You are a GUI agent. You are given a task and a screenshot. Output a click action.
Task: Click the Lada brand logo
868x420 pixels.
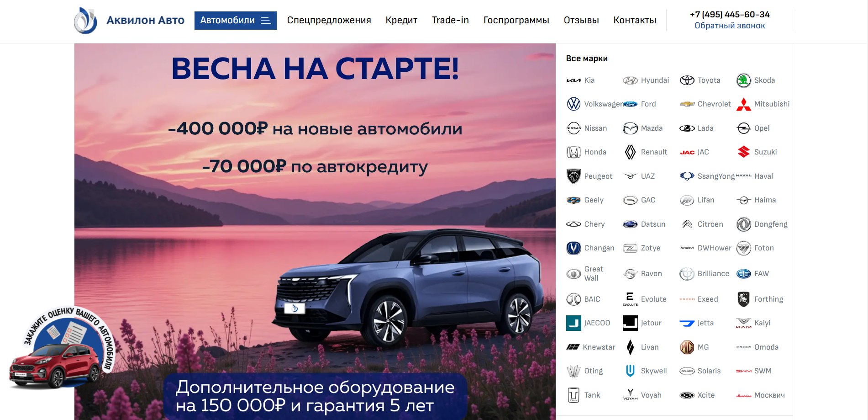pos(687,128)
